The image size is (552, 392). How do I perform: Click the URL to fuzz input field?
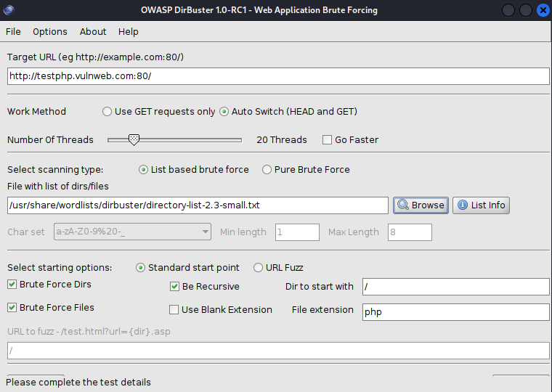(278, 351)
